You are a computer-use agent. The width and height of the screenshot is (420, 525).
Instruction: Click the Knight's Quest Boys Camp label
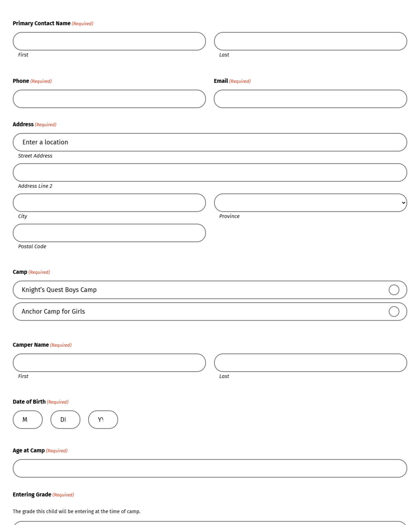coord(59,290)
